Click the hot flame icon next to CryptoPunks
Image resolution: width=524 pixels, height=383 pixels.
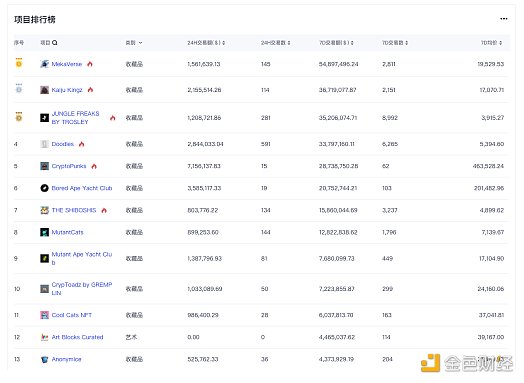click(x=94, y=166)
